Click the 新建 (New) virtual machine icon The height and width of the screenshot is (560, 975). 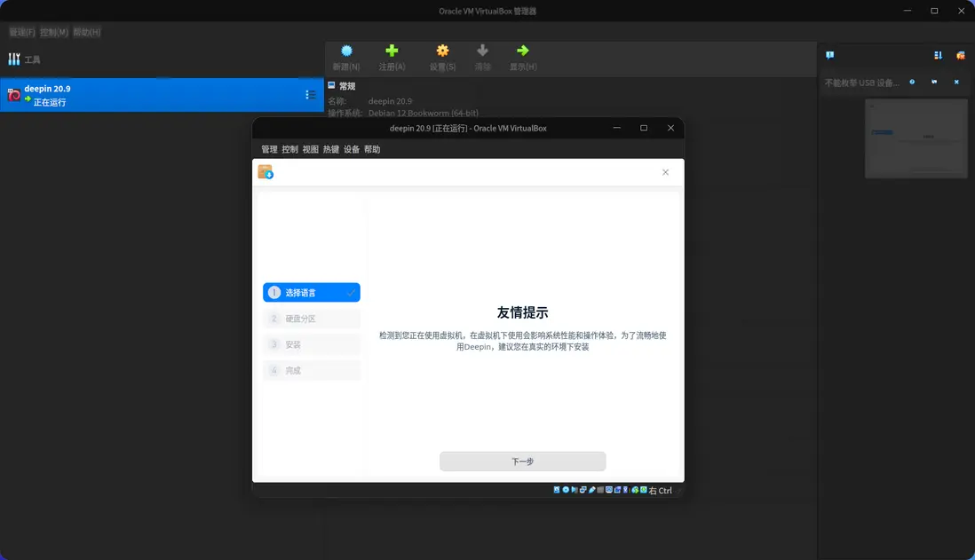[346, 55]
